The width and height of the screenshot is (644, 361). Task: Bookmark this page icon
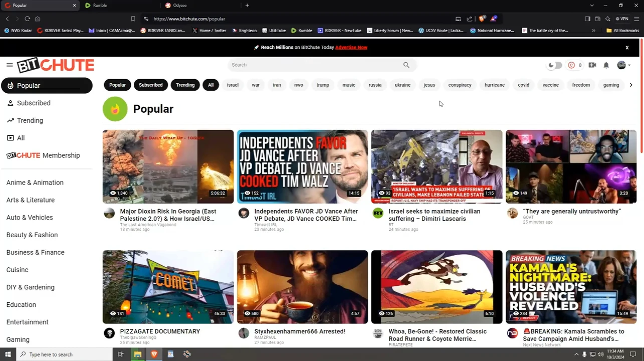point(133,19)
